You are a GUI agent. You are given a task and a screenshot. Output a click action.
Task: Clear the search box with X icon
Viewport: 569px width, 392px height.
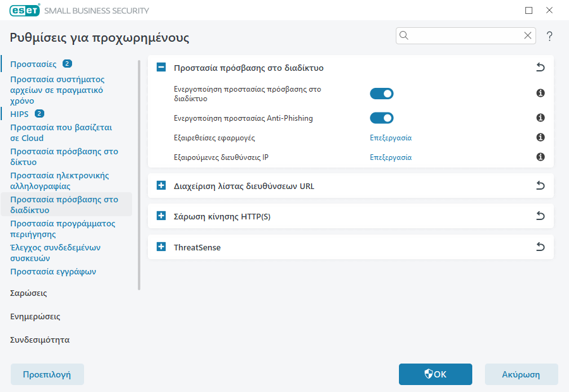[x=527, y=35]
